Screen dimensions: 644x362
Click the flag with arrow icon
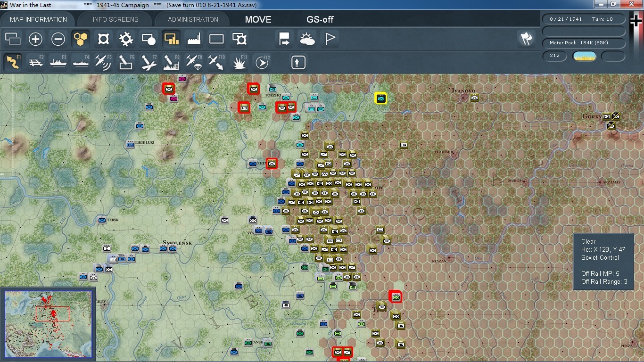coord(284,39)
